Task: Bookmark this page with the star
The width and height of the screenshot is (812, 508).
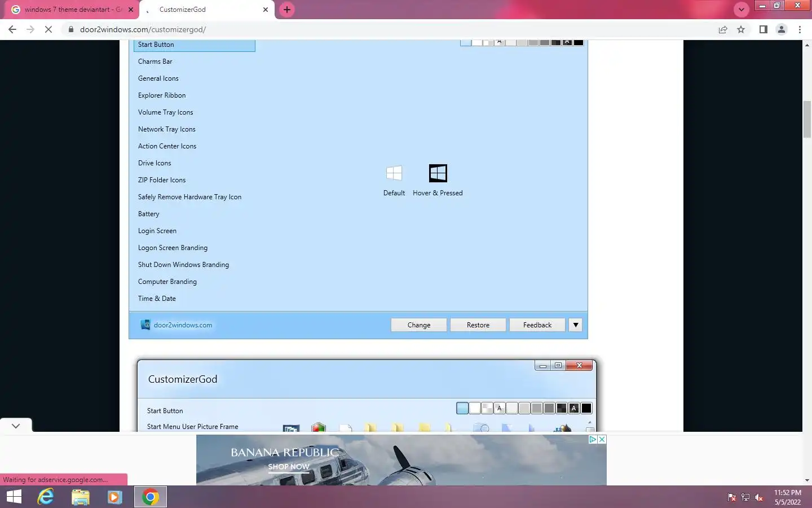Action: click(741, 29)
